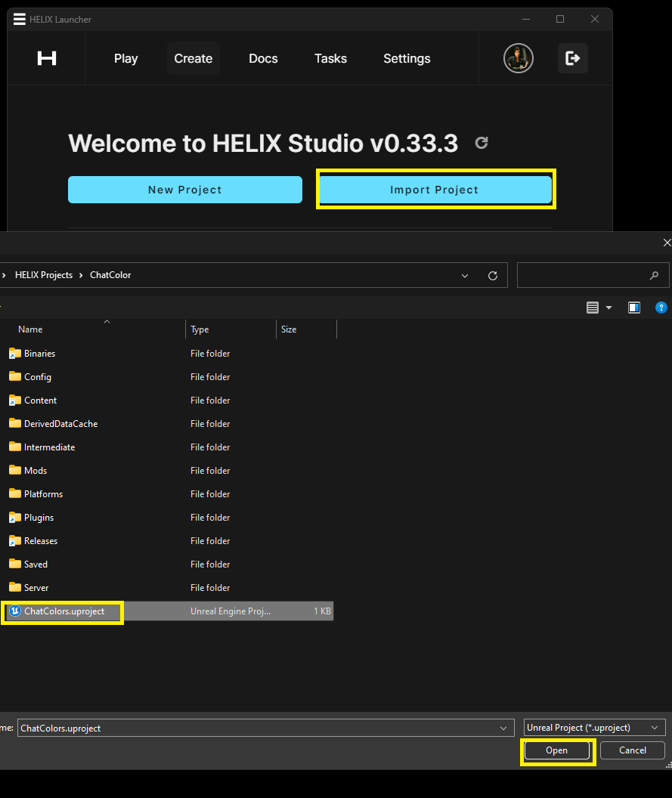Click the logout icon button
The image size is (672, 798).
coord(573,58)
